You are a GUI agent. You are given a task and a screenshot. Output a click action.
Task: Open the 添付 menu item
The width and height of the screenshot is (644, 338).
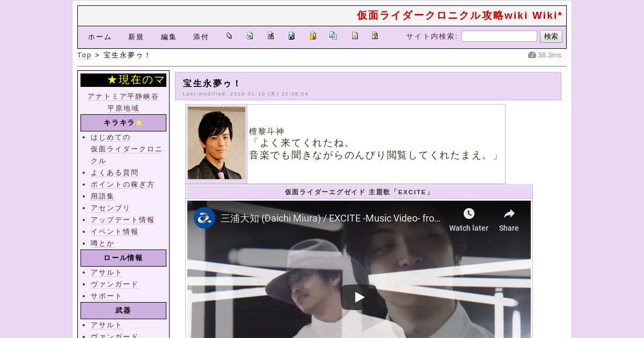coord(201,37)
